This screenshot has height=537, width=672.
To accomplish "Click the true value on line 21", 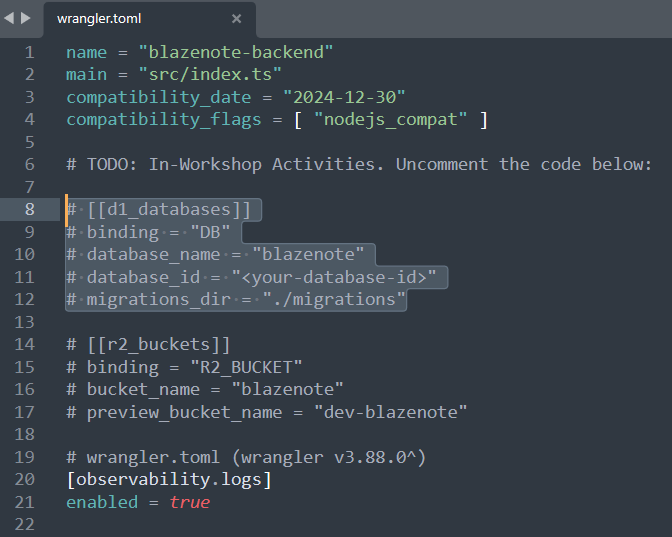I will click(189, 502).
